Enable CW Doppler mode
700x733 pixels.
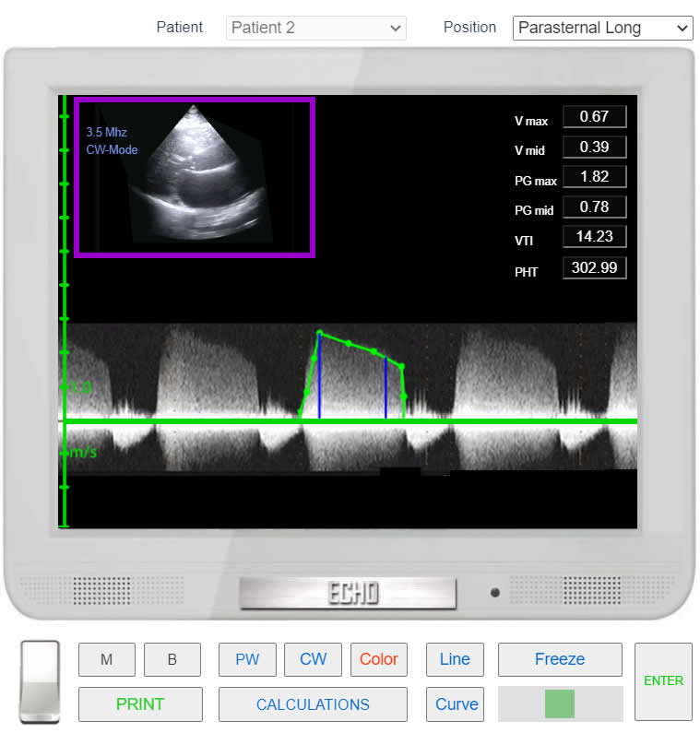(313, 659)
